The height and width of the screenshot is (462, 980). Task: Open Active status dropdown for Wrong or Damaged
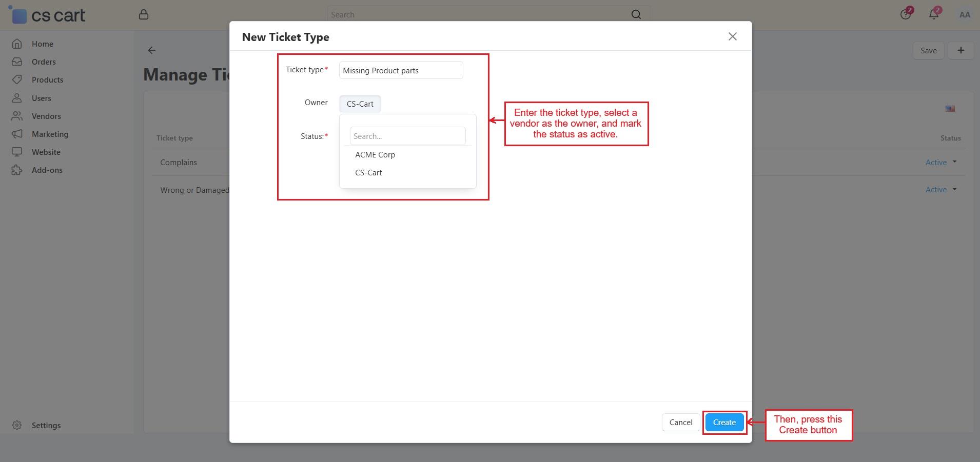941,190
